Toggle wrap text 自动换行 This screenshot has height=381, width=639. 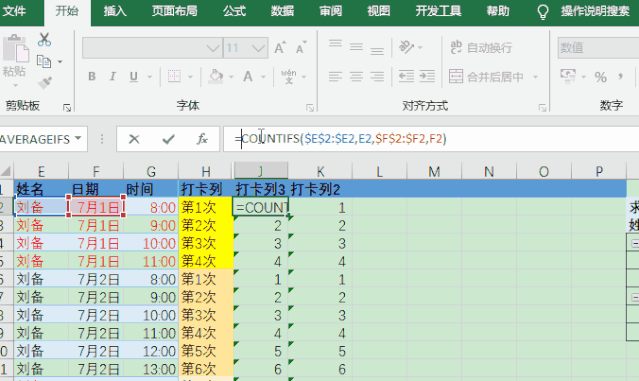click(x=481, y=48)
